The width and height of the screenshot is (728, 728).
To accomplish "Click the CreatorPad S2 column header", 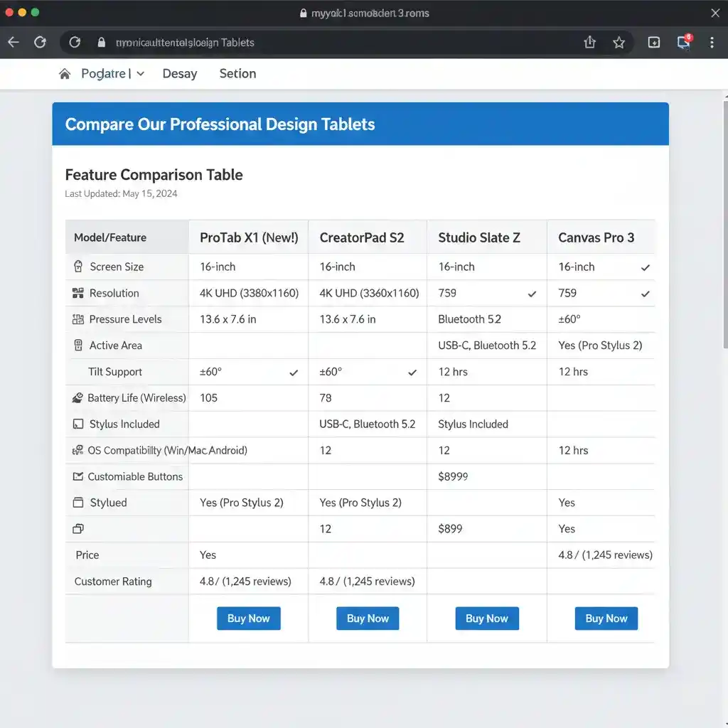I will coord(362,237).
